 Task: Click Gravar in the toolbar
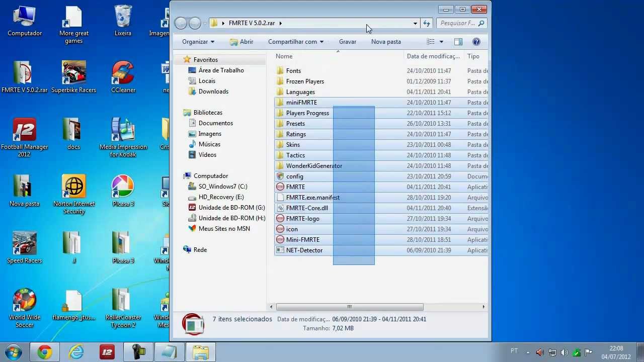coord(348,42)
